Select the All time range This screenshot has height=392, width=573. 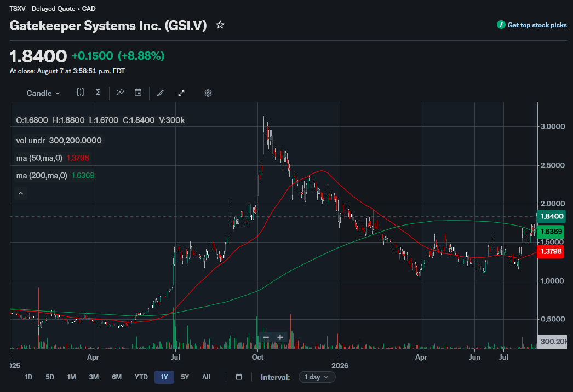click(206, 377)
